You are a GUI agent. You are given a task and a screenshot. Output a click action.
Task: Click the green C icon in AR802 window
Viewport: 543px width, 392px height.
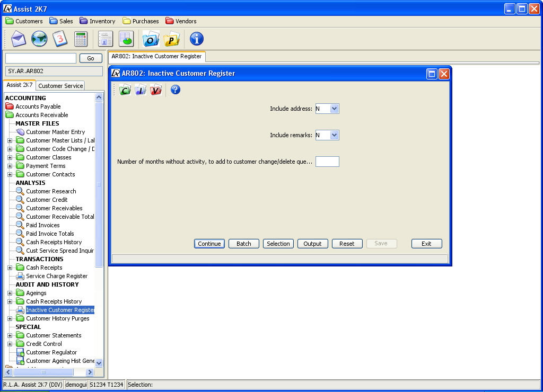tap(125, 90)
